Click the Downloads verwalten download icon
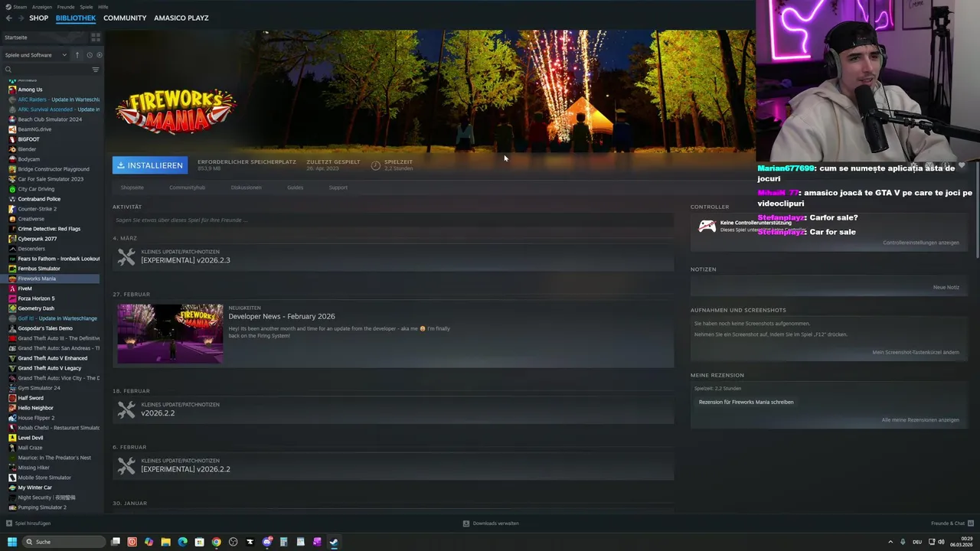The width and height of the screenshot is (980, 551). 466,523
